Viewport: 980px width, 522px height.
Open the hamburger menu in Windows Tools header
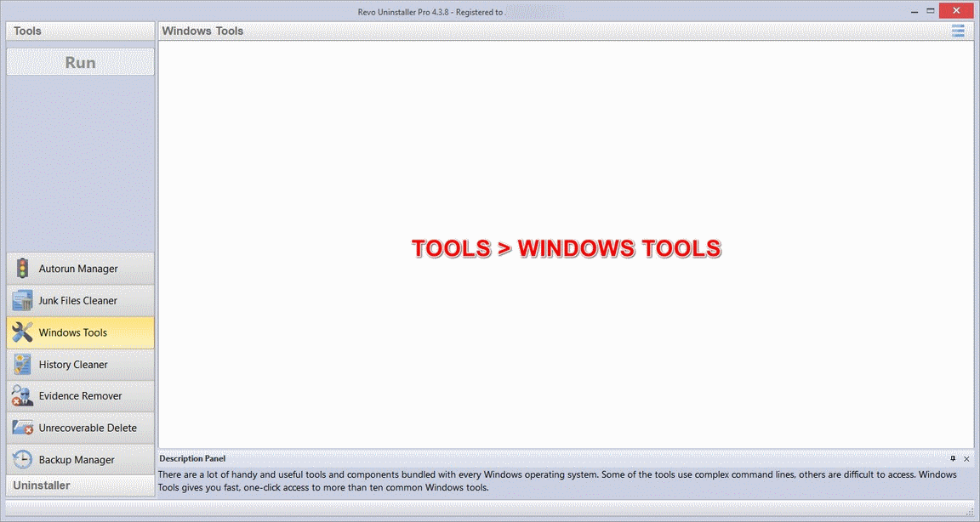[x=958, y=31]
